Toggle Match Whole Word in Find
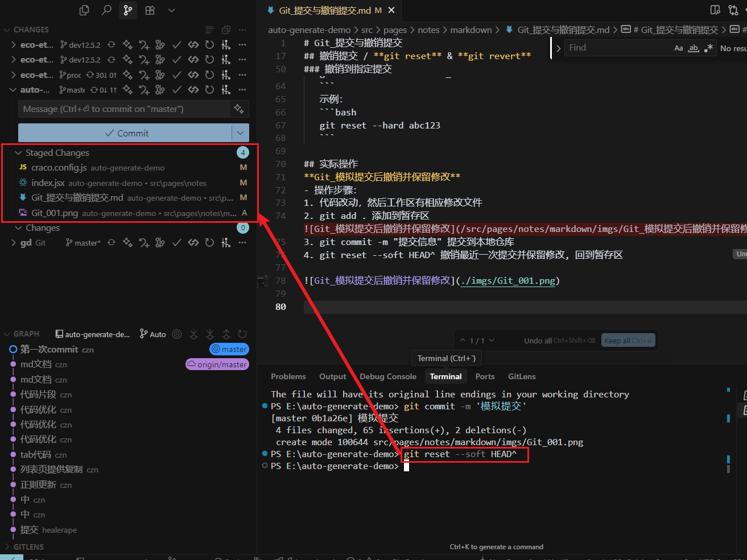Image resolution: width=747 pixels, height=560 pixels. click(x=693, y=48)
